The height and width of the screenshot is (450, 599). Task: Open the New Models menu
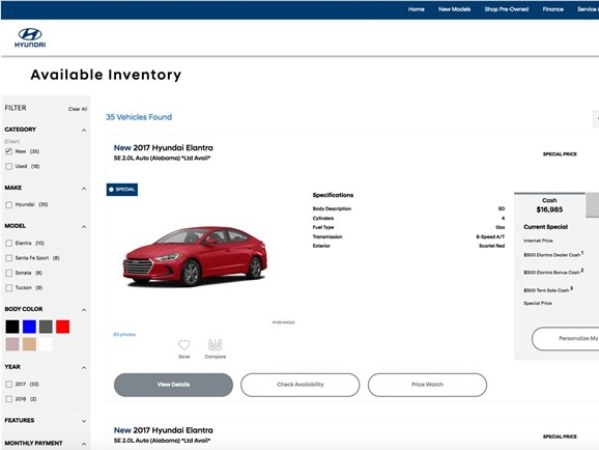[x=454, y=9]
